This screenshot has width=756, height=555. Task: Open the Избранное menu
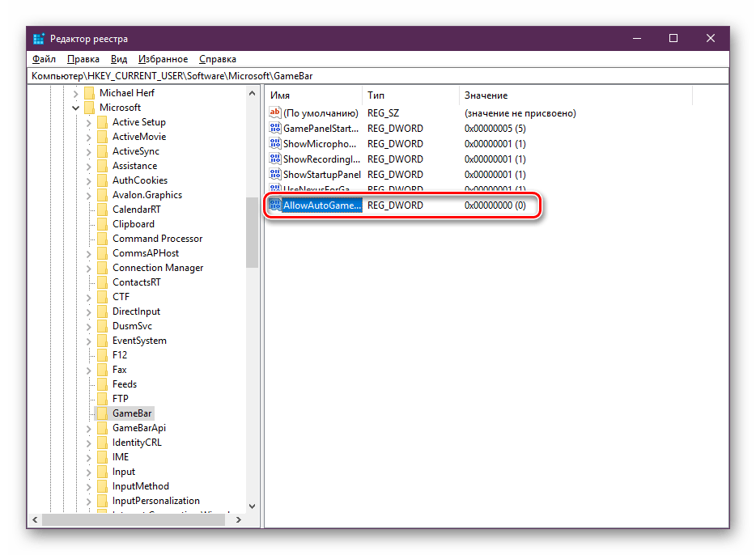pos(163,59)
